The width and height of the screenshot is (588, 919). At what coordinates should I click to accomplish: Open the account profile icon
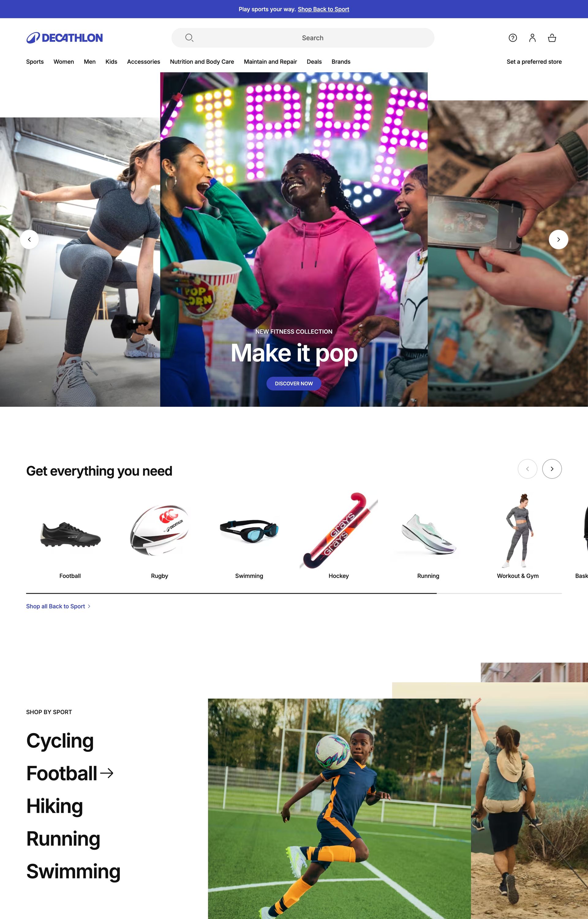(x=532, y=38)
